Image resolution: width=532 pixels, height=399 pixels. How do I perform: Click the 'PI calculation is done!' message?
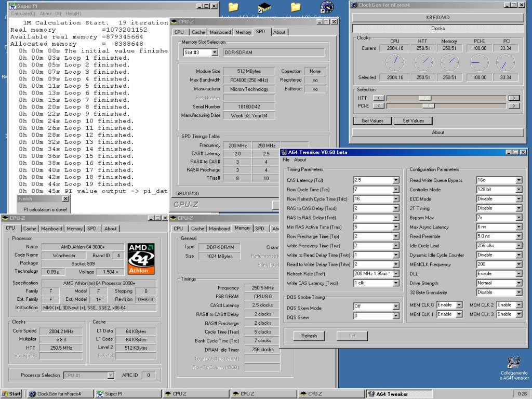45,210
